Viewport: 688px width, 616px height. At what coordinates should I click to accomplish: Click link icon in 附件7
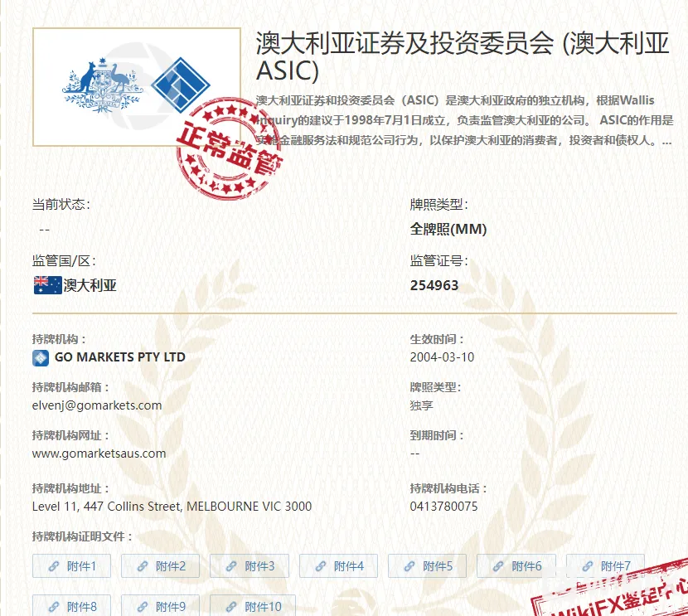[588, 566]
